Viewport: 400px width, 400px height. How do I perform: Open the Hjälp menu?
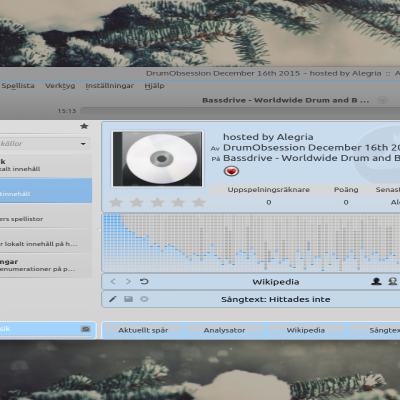tap(154, 86)
